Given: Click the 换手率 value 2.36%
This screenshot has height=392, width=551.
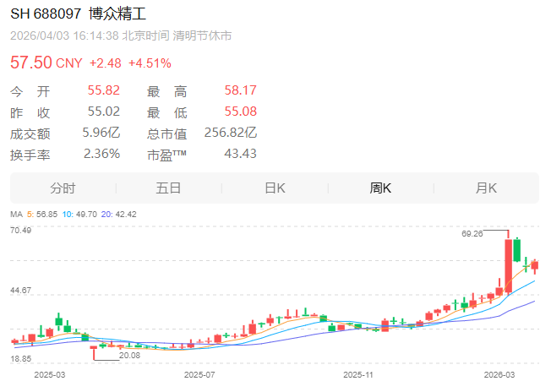Looking at the screenshot, I should pos(102,154).
